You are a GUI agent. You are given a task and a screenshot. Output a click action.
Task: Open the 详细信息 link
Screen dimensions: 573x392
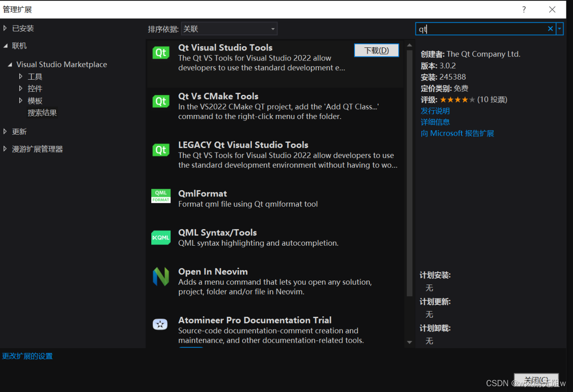point(435,122)
